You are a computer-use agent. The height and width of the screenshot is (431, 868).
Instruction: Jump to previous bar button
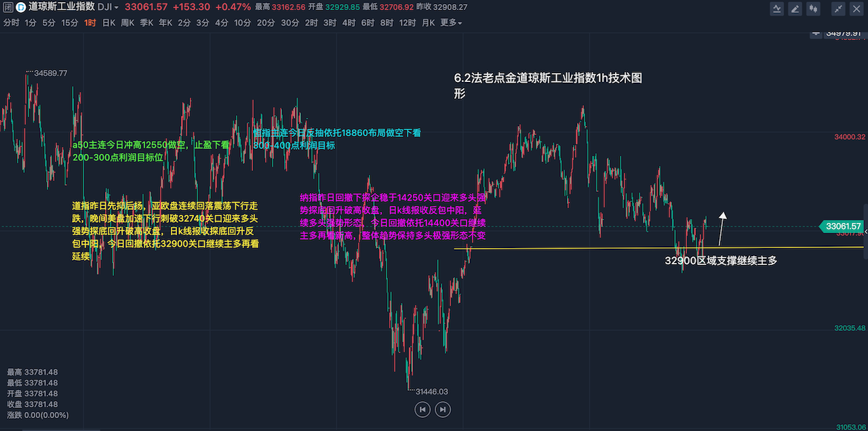[422, 409]
